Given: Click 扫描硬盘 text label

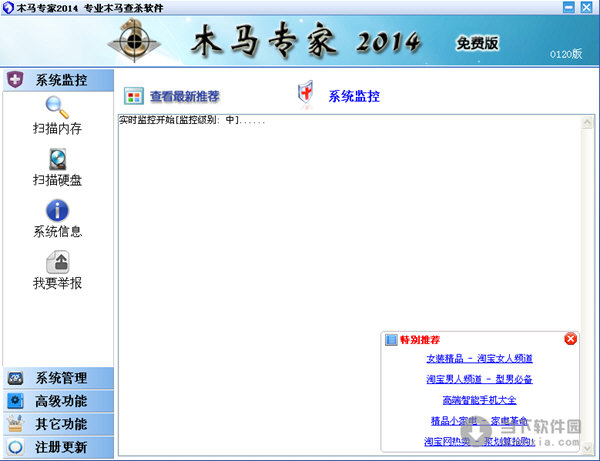Looking at the screenshot, I should pyautogui.click(x=57, y=180).
